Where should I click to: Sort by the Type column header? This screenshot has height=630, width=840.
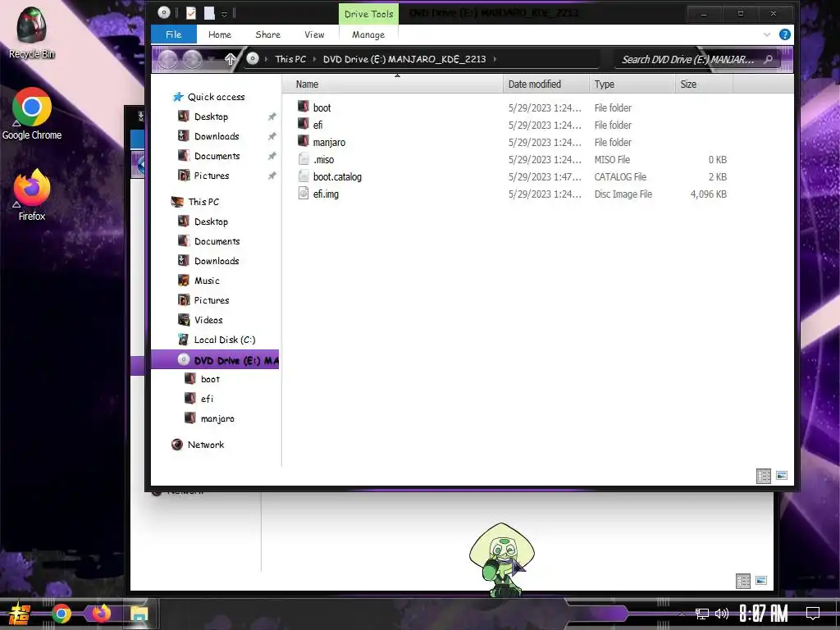(632, 84)
